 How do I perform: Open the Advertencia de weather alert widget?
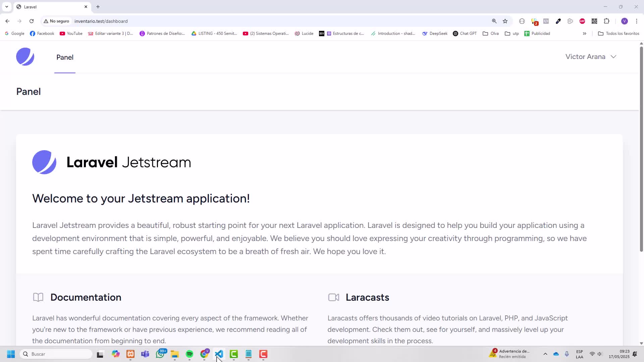pyautogui.click(x=510, y=354)
